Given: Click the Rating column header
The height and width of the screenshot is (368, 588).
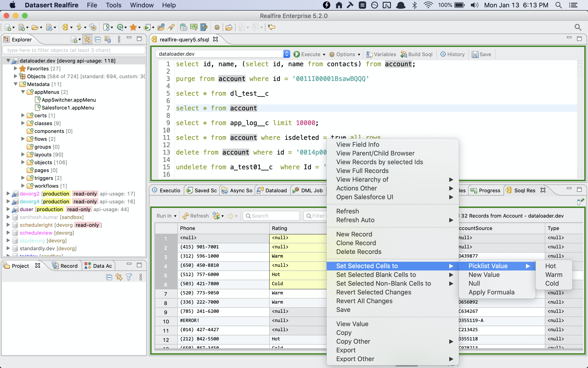Looking at the screenshot, I should 298,228.
